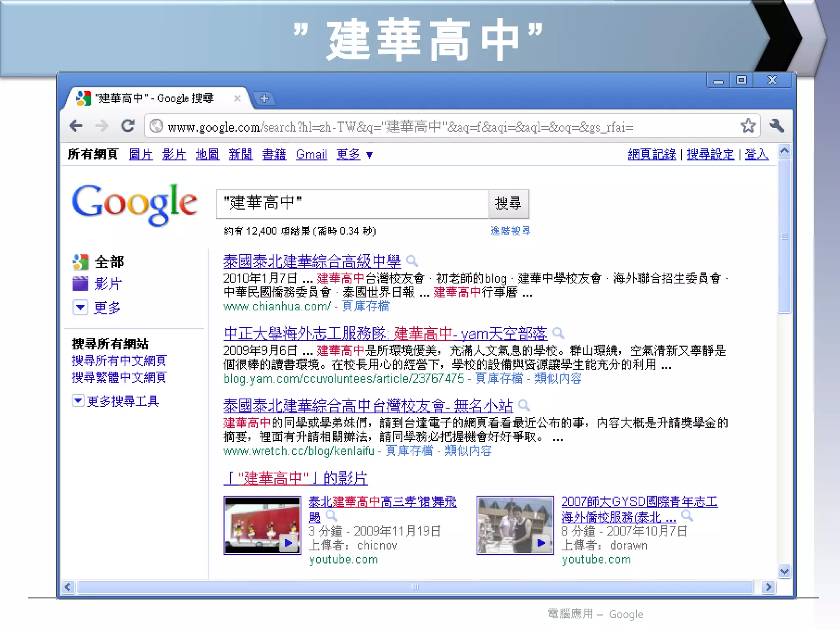Bookmark page with the star icon
Screen dimensions: 840x630
coord(748,126)
